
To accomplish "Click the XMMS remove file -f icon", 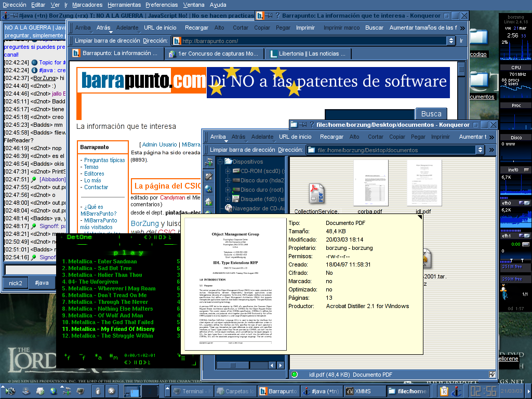I will (83, 356).
